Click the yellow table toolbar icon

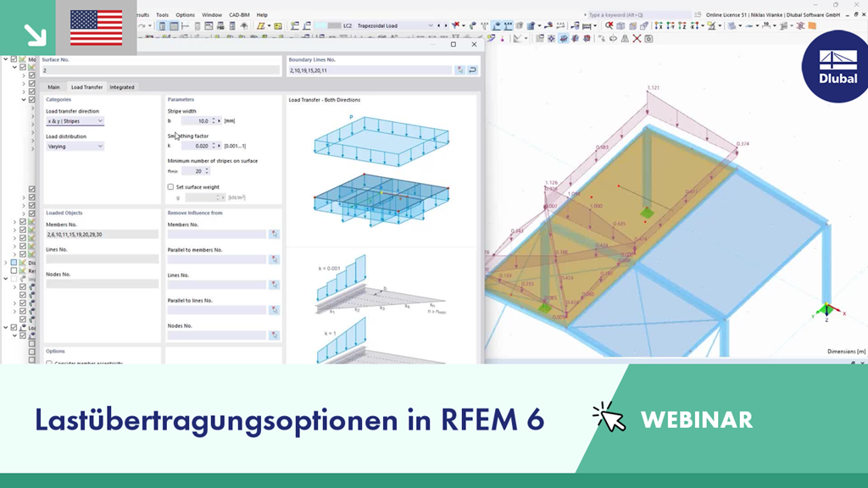tap(278, 26)
